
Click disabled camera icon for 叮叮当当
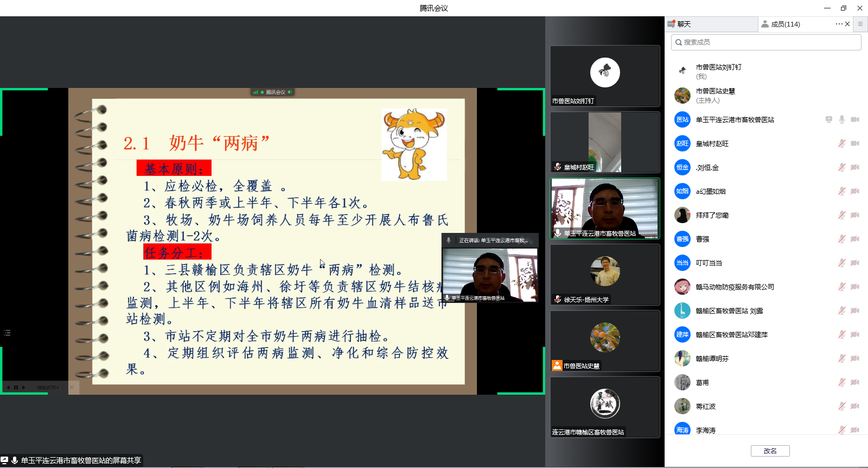[x=855, y=263]
